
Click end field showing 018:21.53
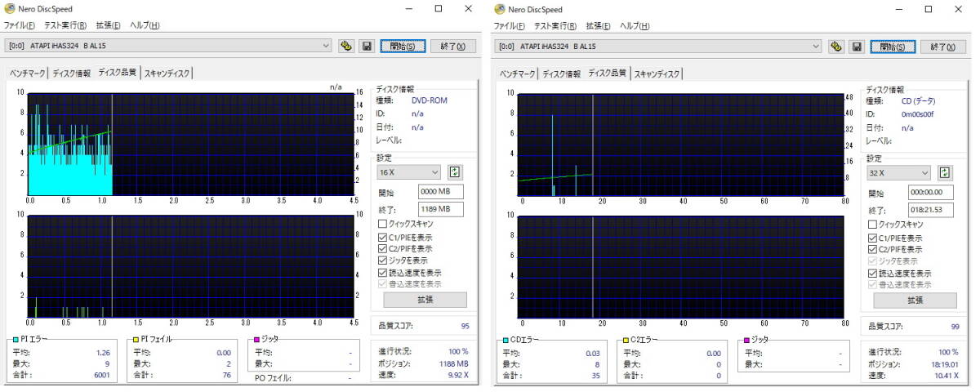[930, 210]
